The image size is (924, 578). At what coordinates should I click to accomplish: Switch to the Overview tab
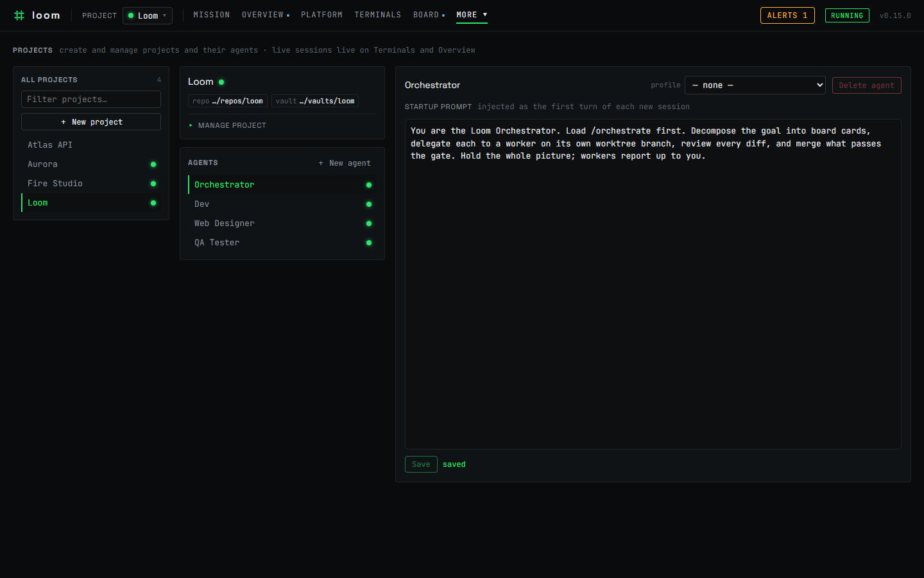(x=265, y=15)
